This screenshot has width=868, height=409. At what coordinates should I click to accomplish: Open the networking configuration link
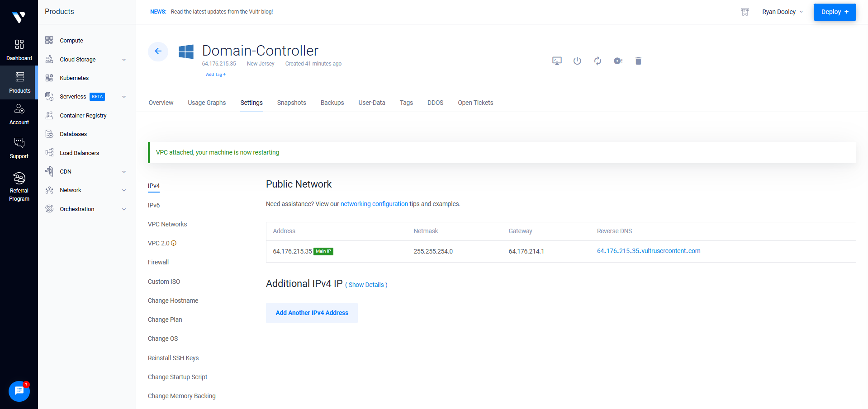[374, 204]
